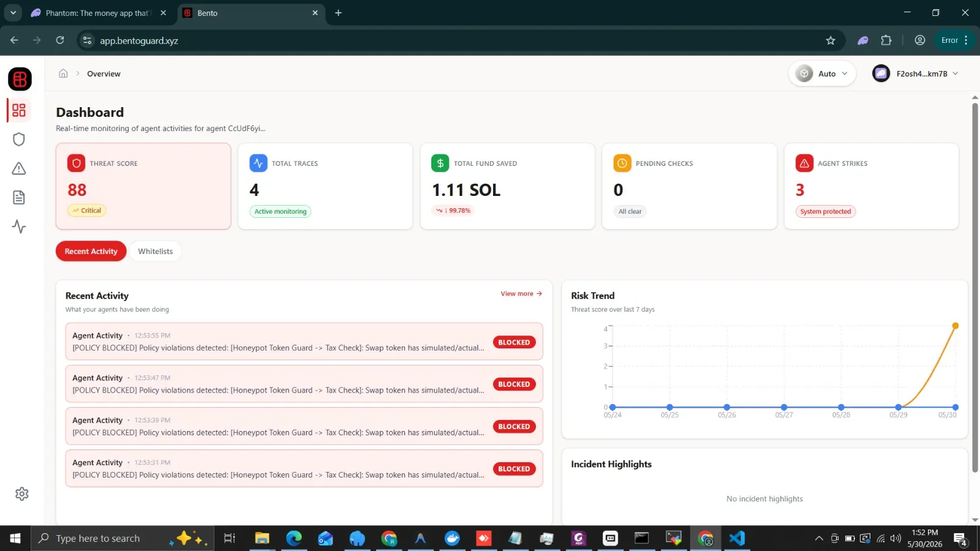
Task: Launch Visual Studio Code from the taskbar
Action: pos(737,538)
